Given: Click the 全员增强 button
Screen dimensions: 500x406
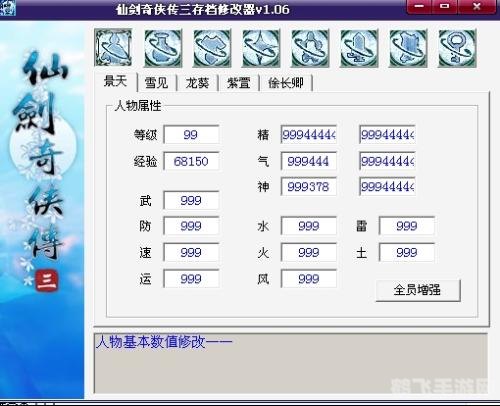Looking at the screenshot, I should point(418,290).
